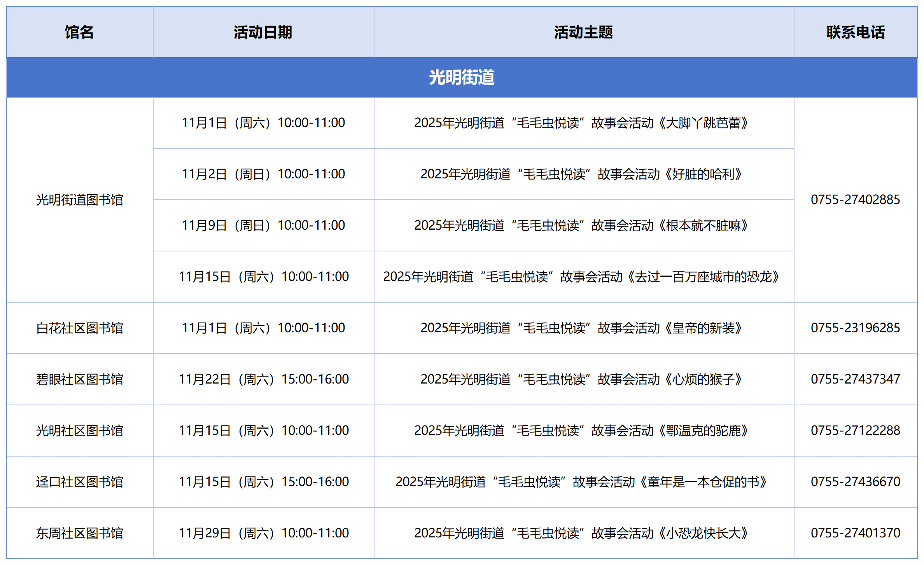Image resolution: width=924 pixels, height=565 pixels.
Task: Select the 光明街道 blue section banner
Action: point(462,77)
